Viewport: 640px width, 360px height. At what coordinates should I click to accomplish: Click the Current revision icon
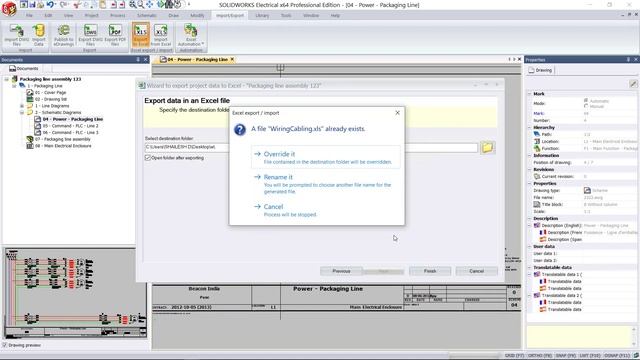537,176
